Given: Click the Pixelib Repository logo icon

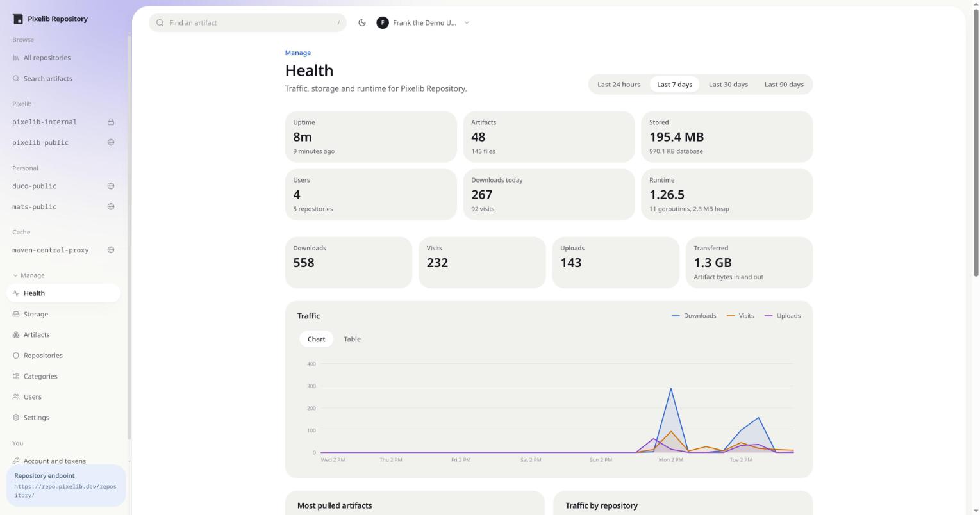Looking at the screenshot, I should pos(17,19).
